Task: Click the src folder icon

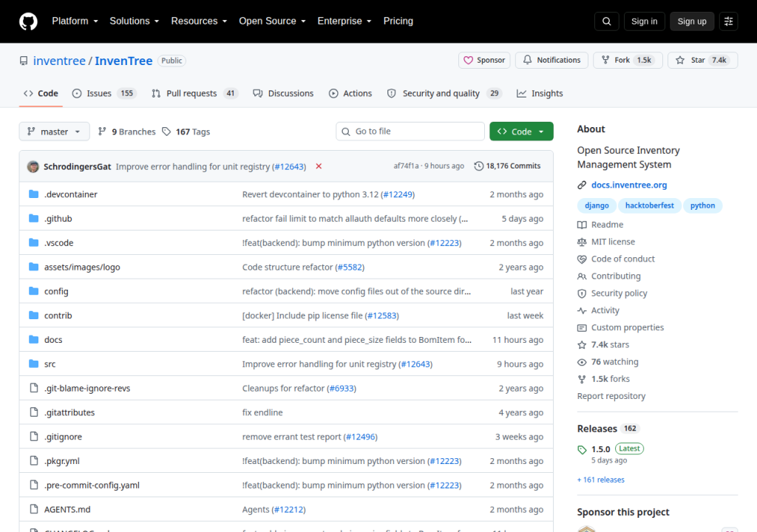Action: (34, 364)
